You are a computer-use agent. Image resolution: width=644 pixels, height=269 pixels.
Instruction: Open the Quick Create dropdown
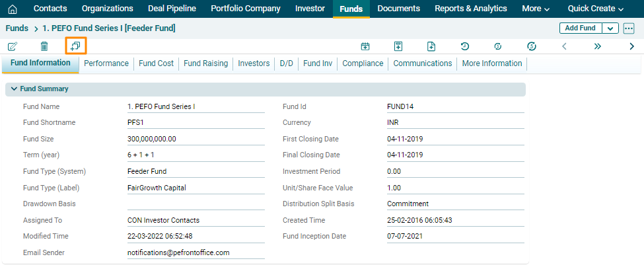coord(596,9)
